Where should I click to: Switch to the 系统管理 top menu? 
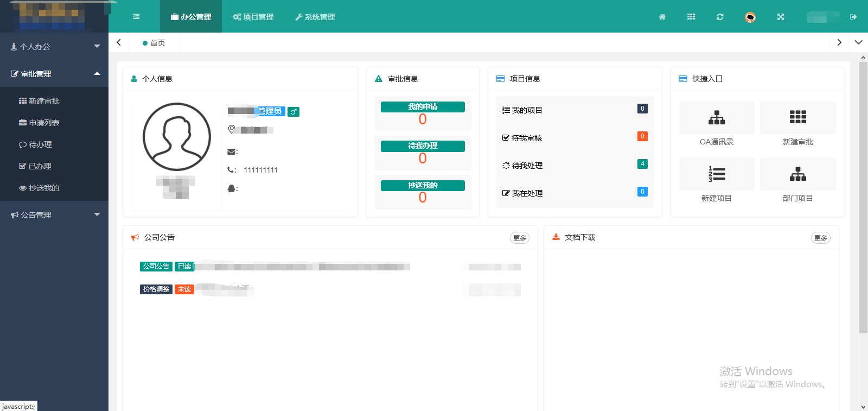click(x=315, y=17)
